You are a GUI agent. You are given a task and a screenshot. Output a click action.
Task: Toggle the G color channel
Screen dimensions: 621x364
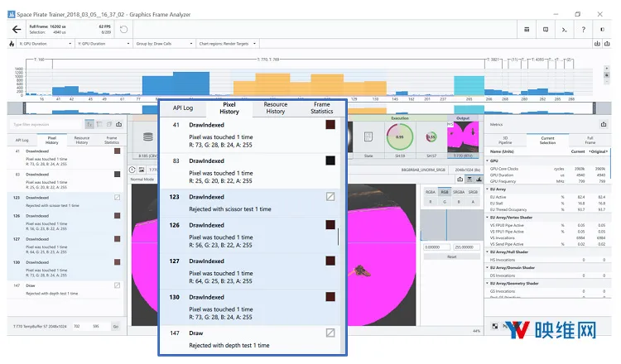coord(445,201)
